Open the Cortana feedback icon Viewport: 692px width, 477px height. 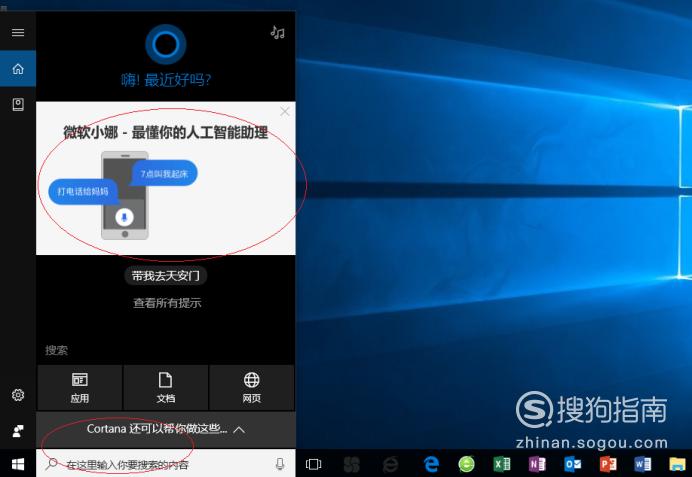point(18,431)
